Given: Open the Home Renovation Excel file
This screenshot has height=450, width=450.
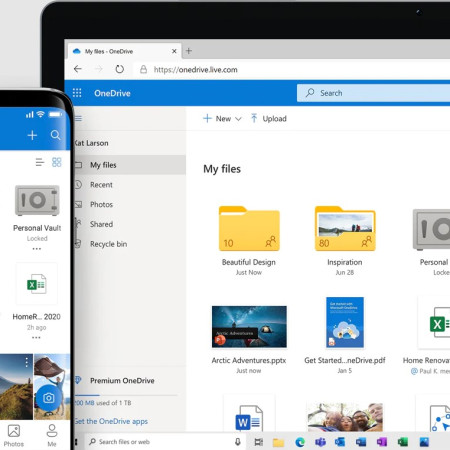Looking at the screenshot, I should (434, 322).
